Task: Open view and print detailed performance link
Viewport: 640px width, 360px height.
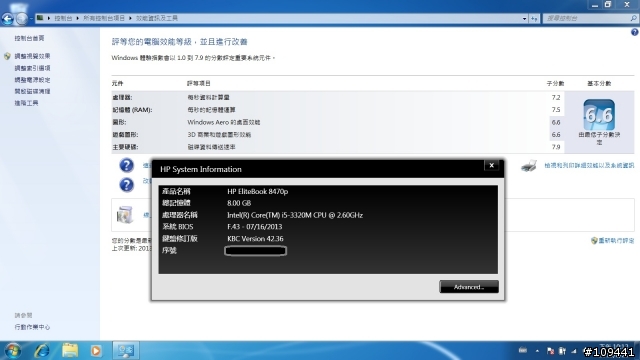Action: (x=589, y=165)
